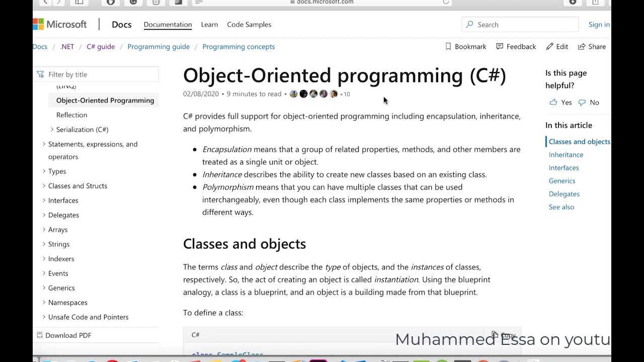Open the Docs breadcrumb link
This screenshot has height=362, width=644.
[40, 46]
